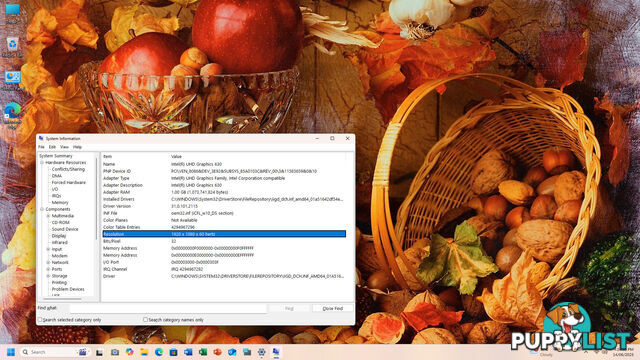Select the Installed Drivers row
This screenshot has height=360, width=640.
pyautogui.click(x=224, y=199)
